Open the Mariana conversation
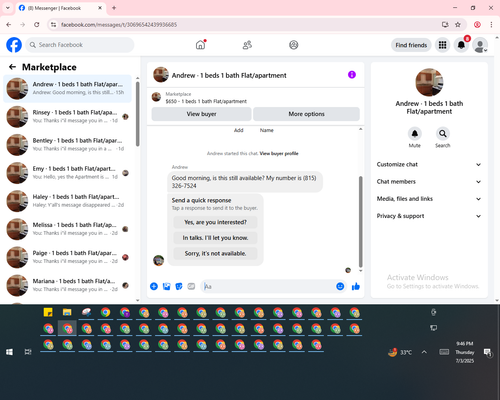This screenshot has width=500, height=400. coord(67,285)
